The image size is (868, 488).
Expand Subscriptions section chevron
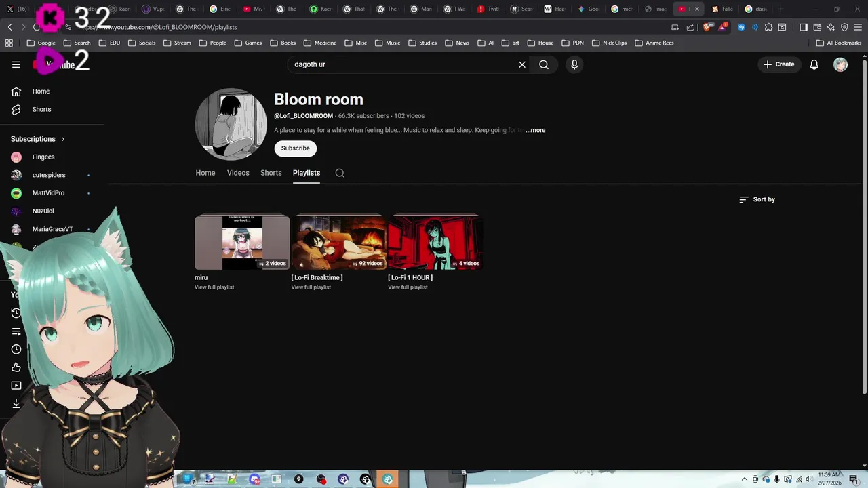click(x=63, y=139)
